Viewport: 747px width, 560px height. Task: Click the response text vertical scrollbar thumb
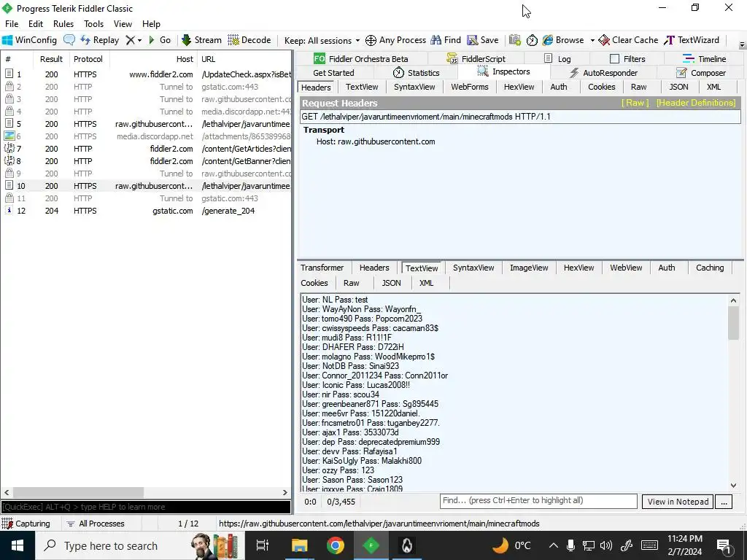tap(733, 323)
